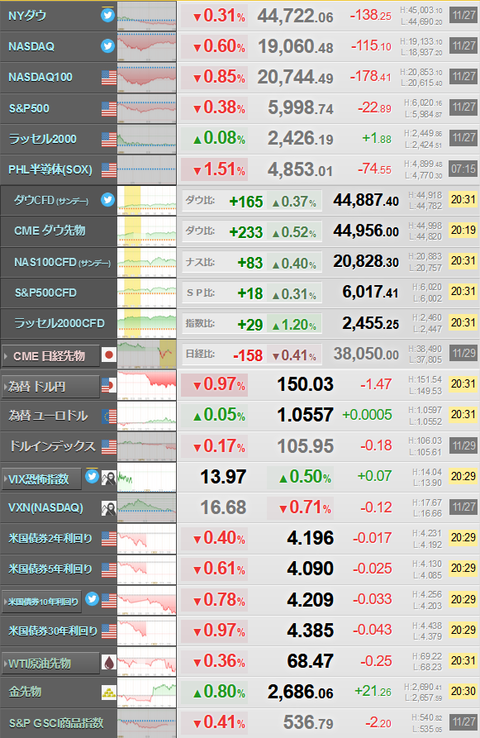Open the ダウCFD(サンデー) link
Image resolution: width=480 pixels, height=738 pixels.
(x=51, y=200)
